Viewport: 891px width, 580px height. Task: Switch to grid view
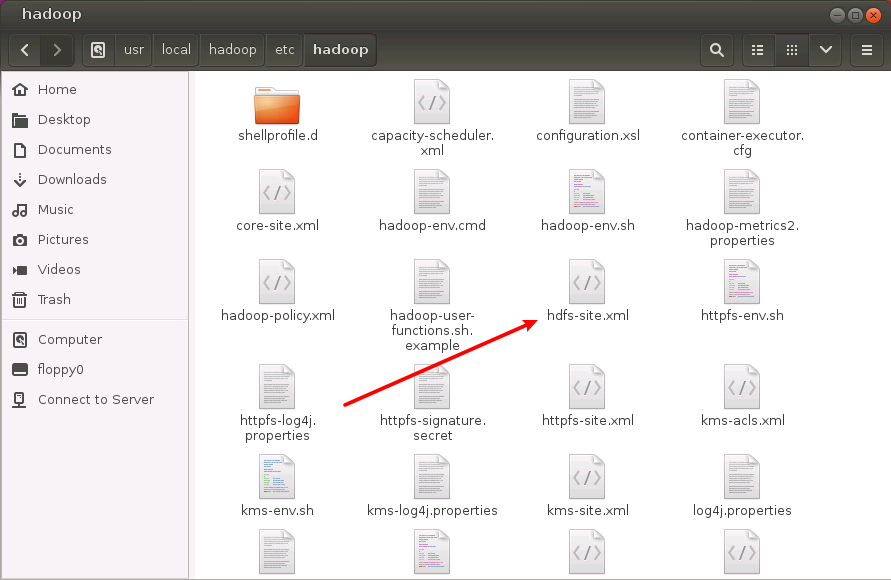pos(791,50)
